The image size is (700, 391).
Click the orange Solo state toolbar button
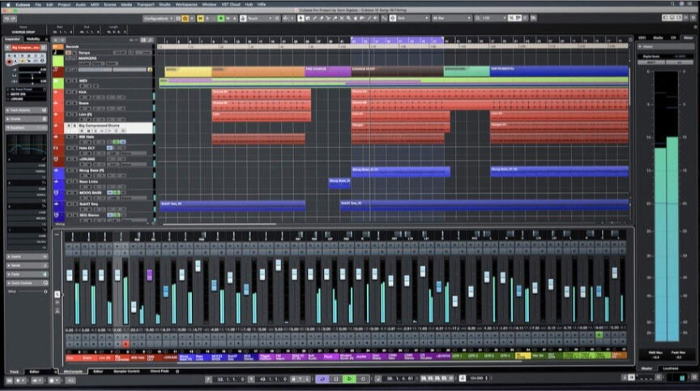[185, 18]
